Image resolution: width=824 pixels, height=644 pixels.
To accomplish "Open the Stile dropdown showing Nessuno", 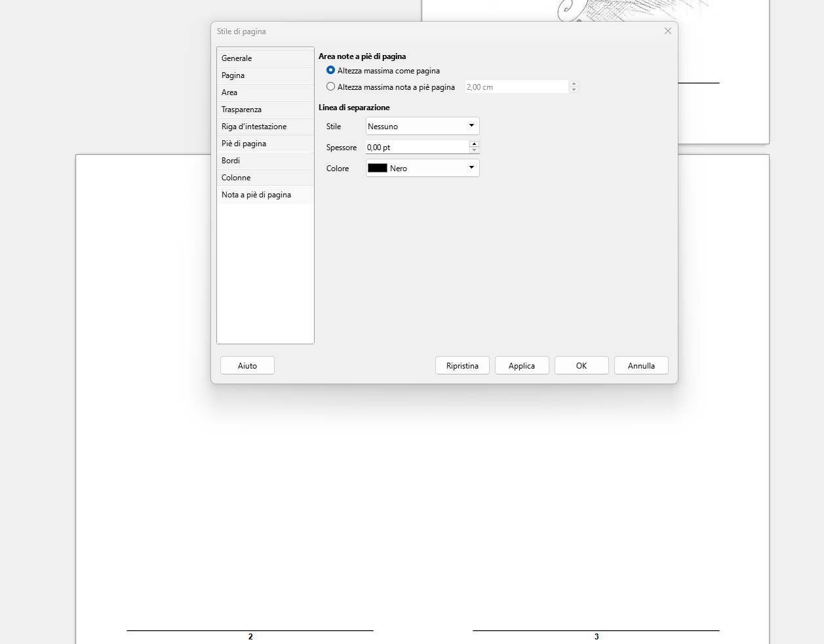I will [423, 126].
